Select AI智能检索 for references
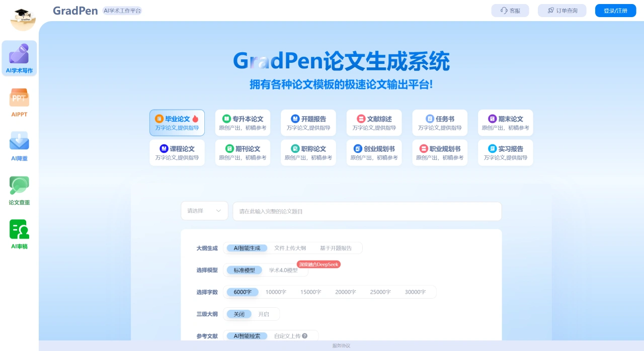The image size is (644, 351). tap(247, 336)
